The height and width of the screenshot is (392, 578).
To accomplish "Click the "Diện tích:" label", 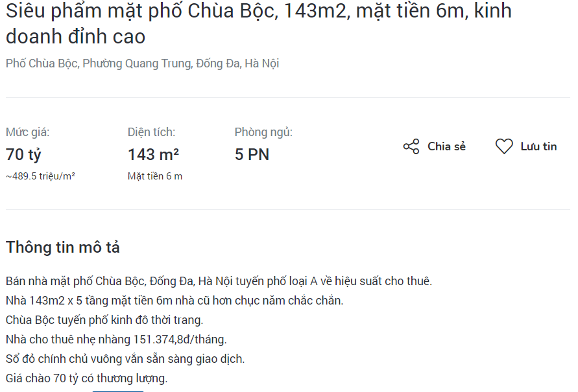I will [x=151, y=132].
